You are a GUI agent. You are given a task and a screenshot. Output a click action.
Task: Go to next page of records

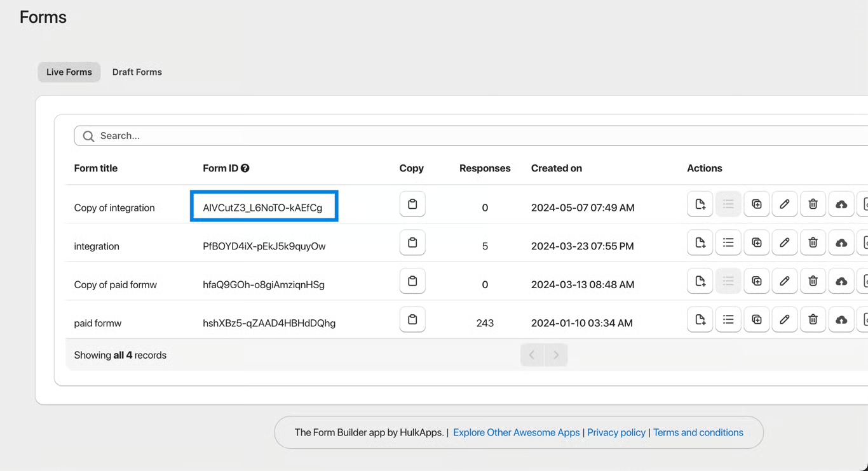556,355
